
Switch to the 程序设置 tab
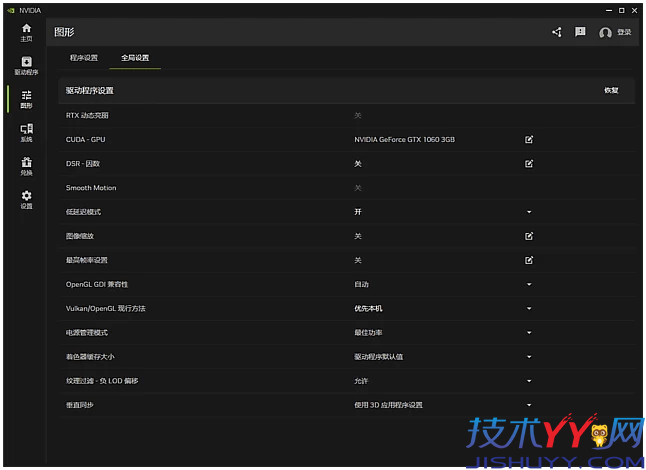(84, 58)
